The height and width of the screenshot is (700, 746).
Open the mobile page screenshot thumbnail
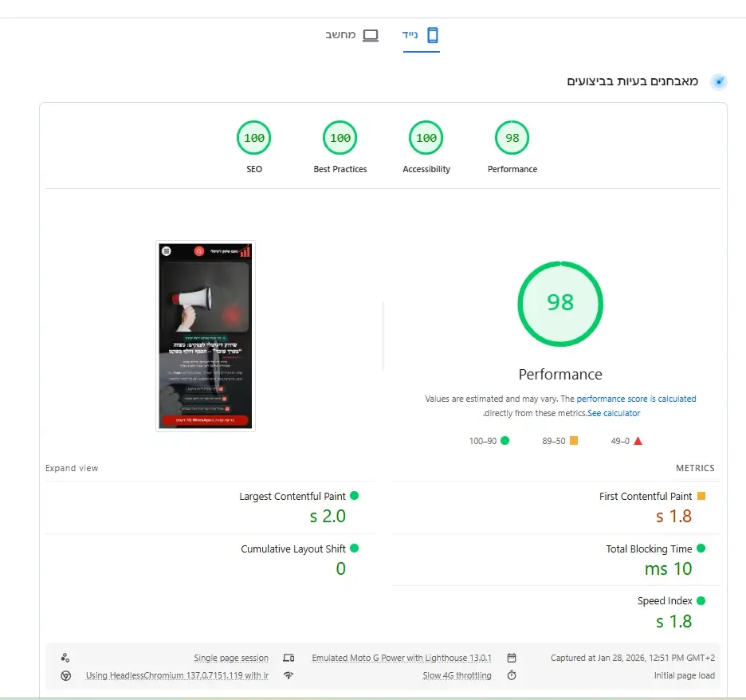click(206, 336)
